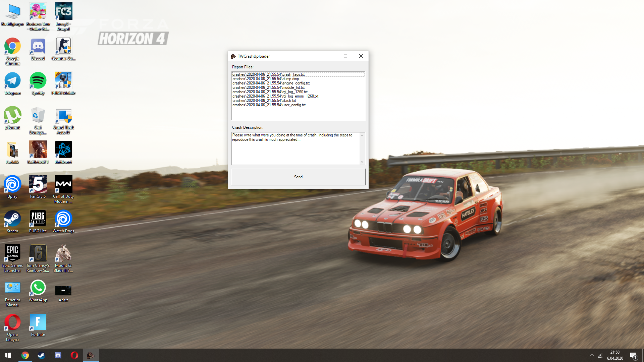Launch Epic Games Launcher icon

(x=12, y=258)
